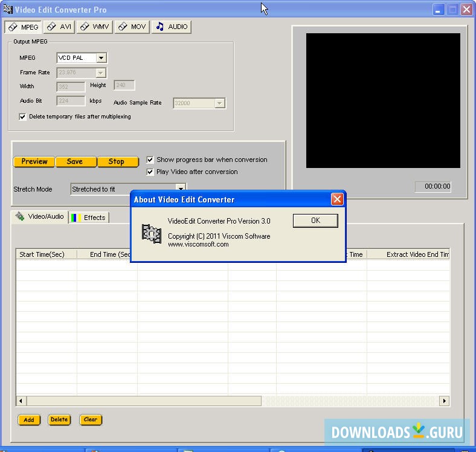
Task: Select the MOV output tab
Action: point(132,27)
